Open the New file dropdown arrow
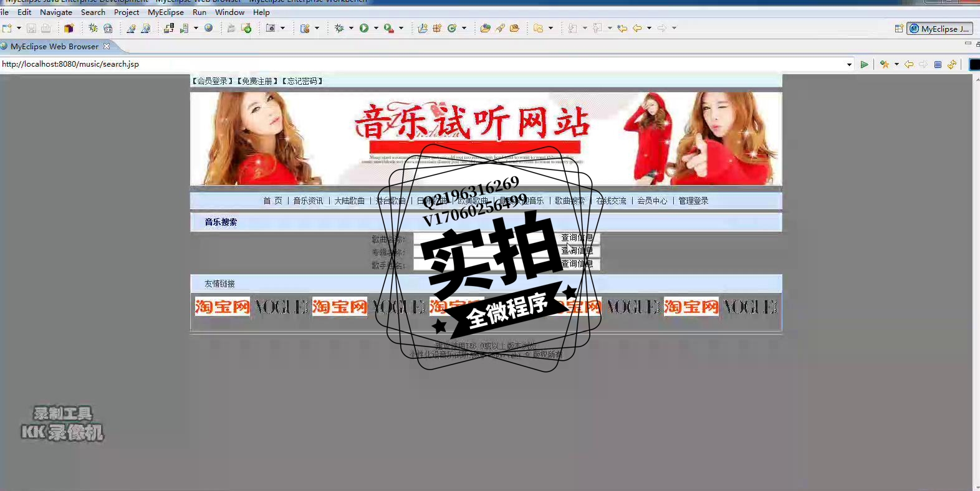 click(19, 28)
